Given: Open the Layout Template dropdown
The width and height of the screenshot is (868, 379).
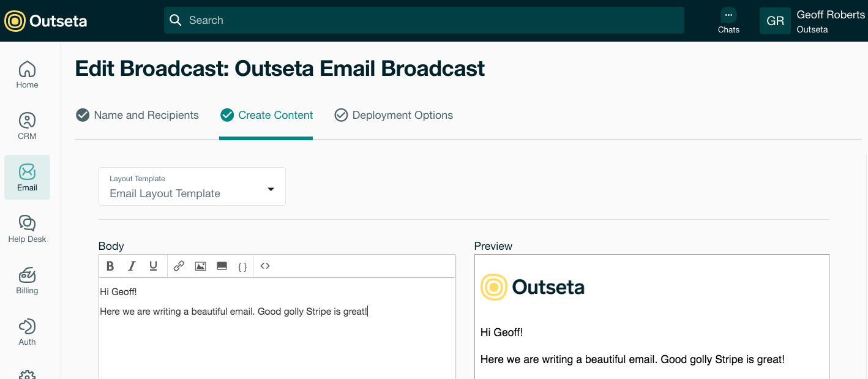Looking at the screenshot, I should pyautogui.click(x=192, y=186).
